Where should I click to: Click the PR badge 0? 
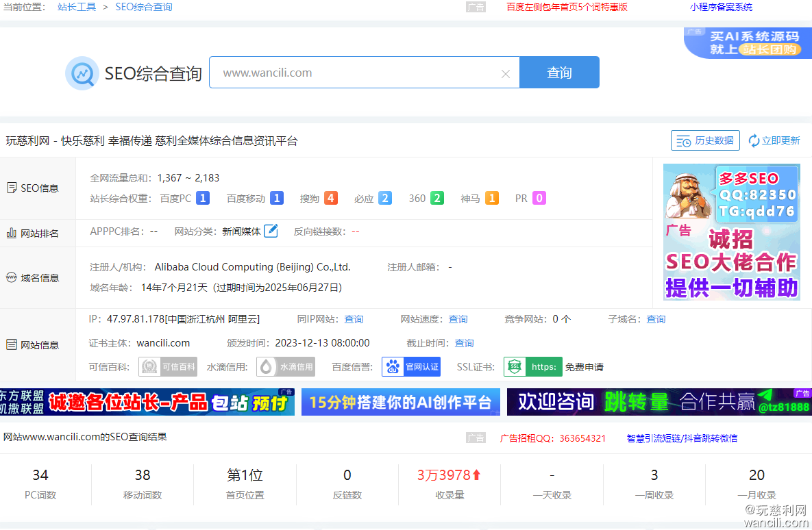coord(539,198)
